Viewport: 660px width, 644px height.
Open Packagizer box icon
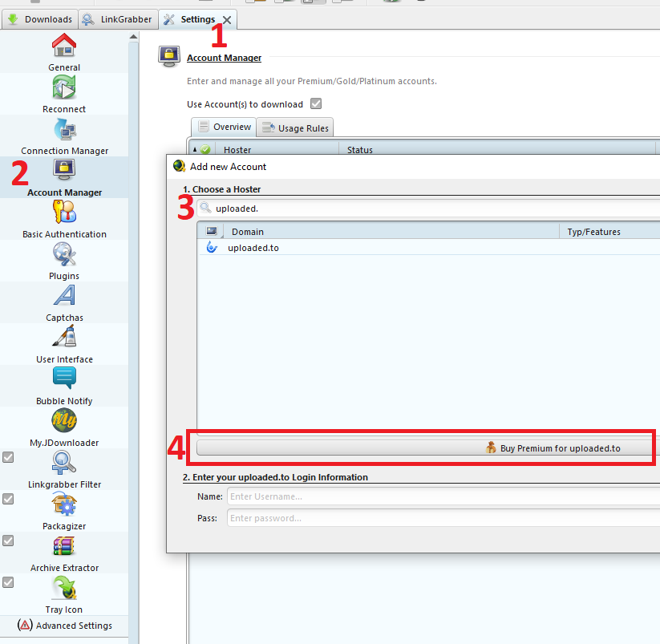pos(64,504)
